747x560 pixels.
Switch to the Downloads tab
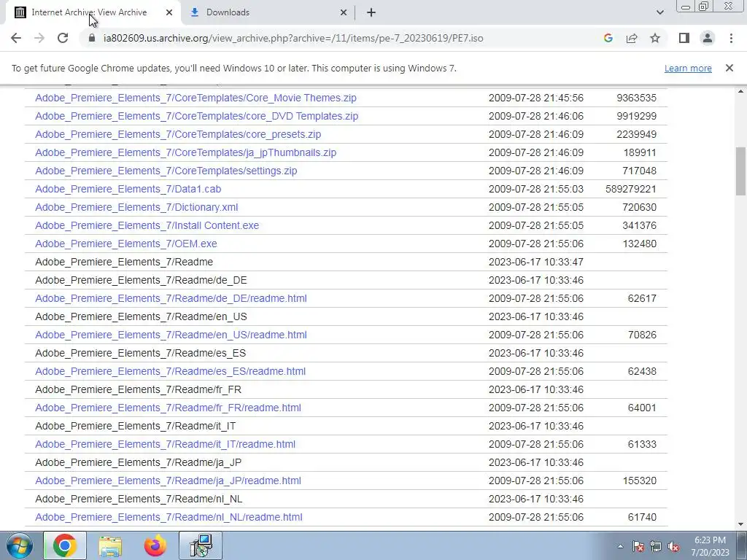click(268, 12)
